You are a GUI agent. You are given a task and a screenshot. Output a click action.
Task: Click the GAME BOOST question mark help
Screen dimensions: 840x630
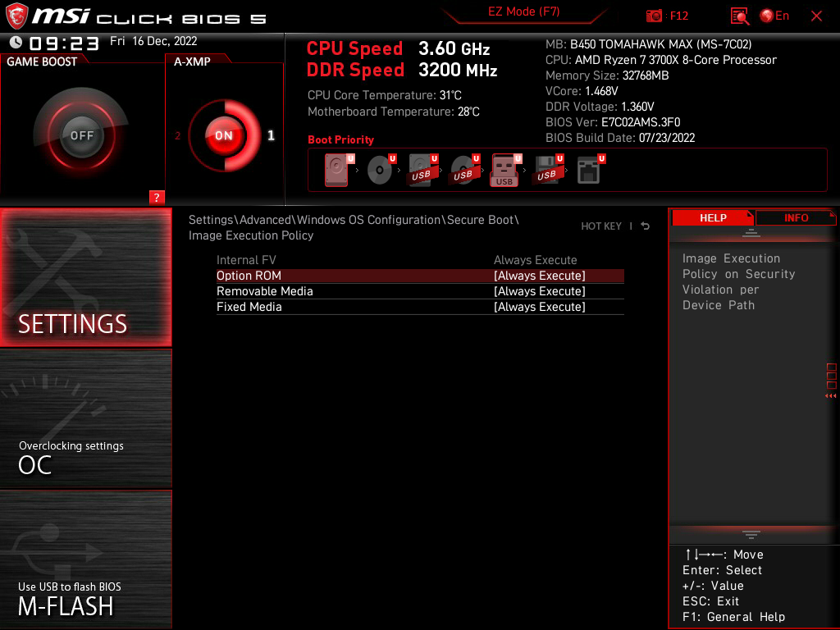[x=156, y=197]
